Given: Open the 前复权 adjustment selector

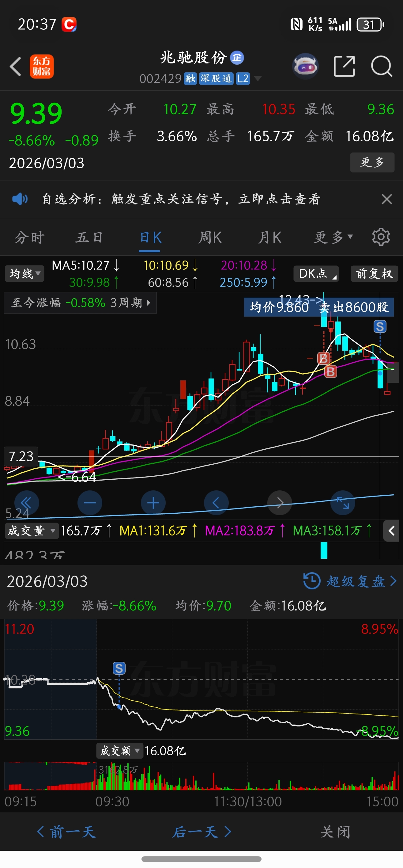Looking at the screenshot, I should coord(375,273).
